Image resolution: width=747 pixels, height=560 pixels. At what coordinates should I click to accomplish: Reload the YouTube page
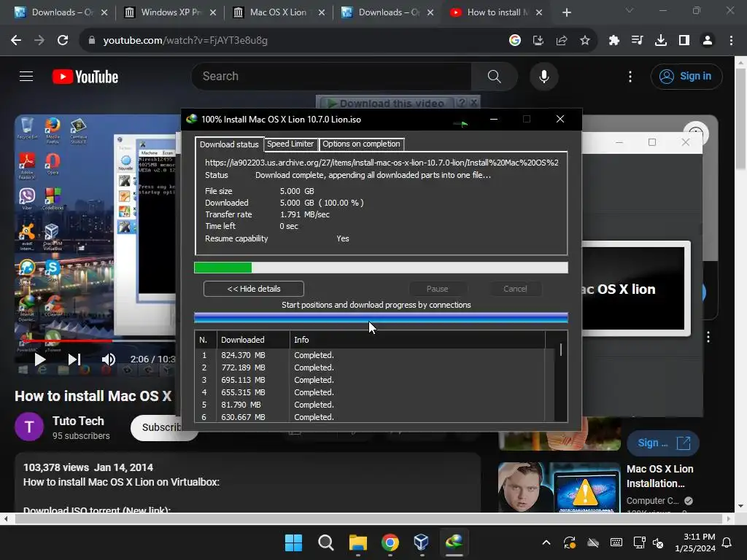click(x=63, y=41)
